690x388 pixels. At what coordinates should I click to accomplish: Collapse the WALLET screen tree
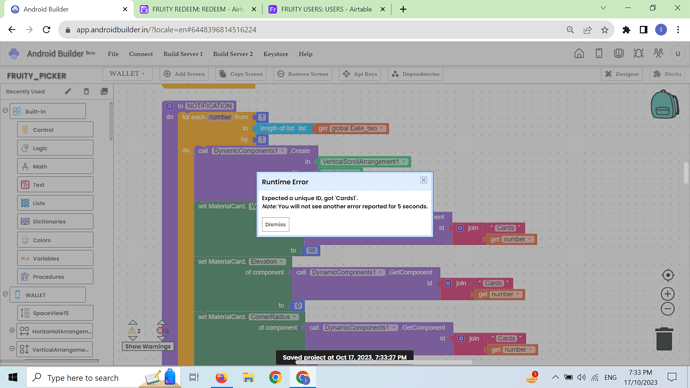click(x=5, y=294)
